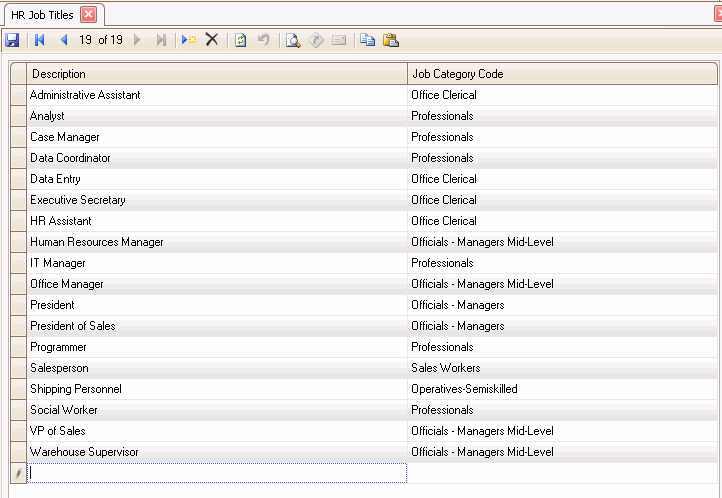
Task: Sort by Job Category Code header
Action: (562, 74)
